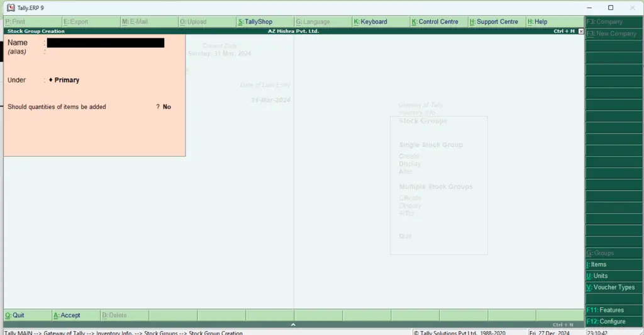Click F3 Company in right panel
The width and height of the screenshot is (644, 335).
pyautogui.click(x=614, y=22)
